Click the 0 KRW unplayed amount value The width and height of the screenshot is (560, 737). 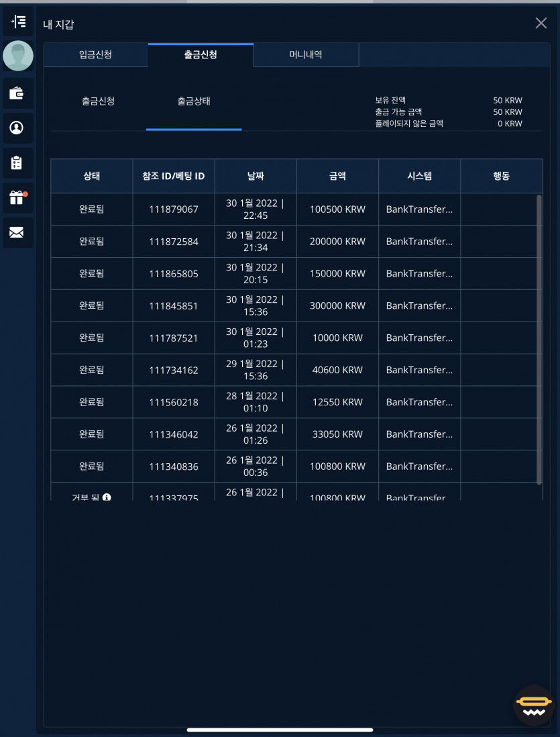[510, 124]
